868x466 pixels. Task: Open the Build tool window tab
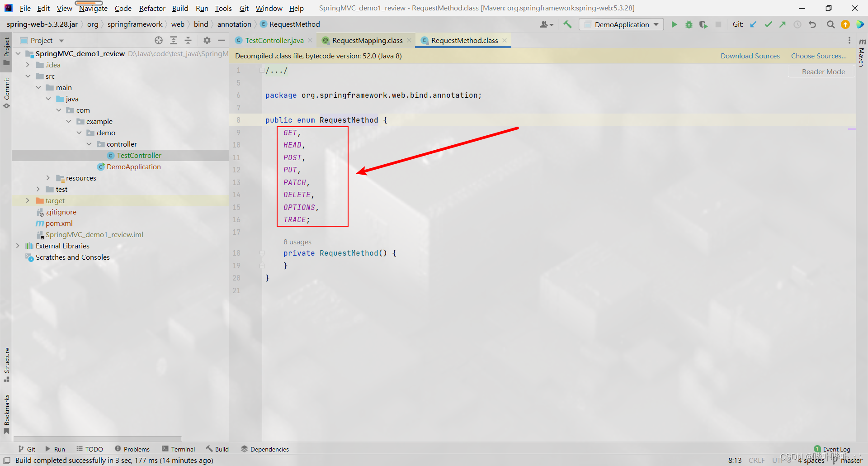point(217,449)
